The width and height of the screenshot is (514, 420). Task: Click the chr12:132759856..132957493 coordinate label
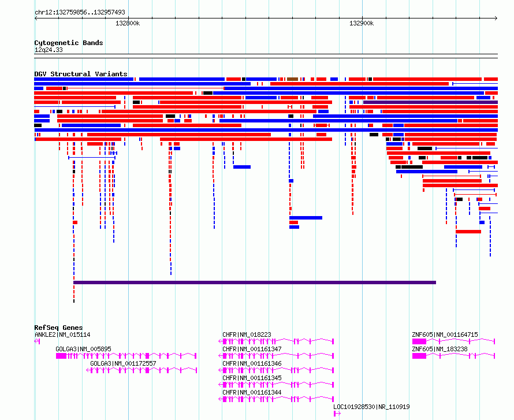pos(80,12)
